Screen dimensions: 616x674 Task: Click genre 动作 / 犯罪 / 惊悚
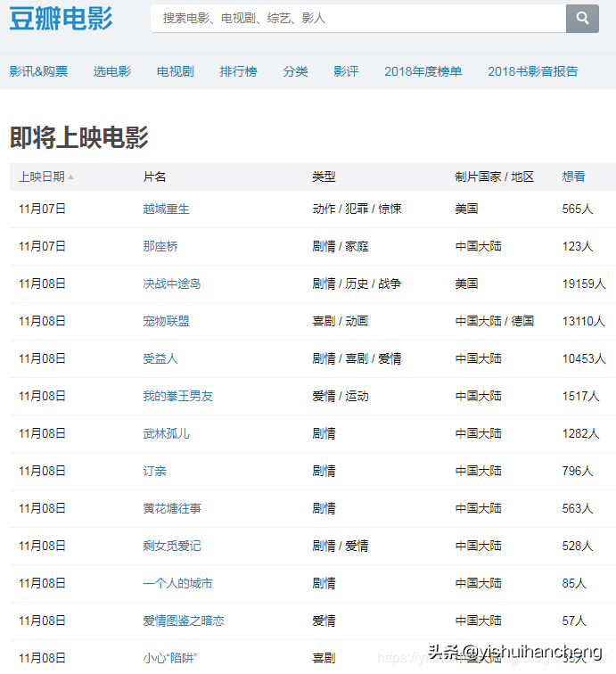point(357,209)
